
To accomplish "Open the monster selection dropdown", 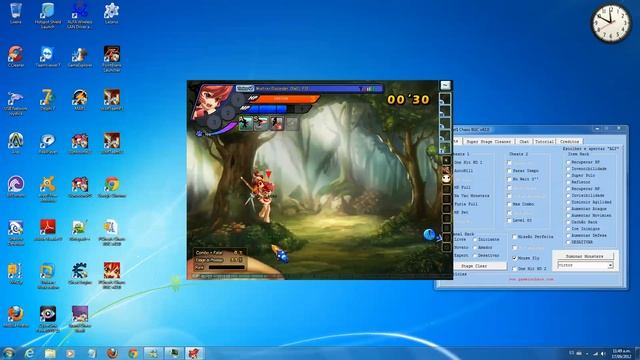I will [x=585, y=265].
